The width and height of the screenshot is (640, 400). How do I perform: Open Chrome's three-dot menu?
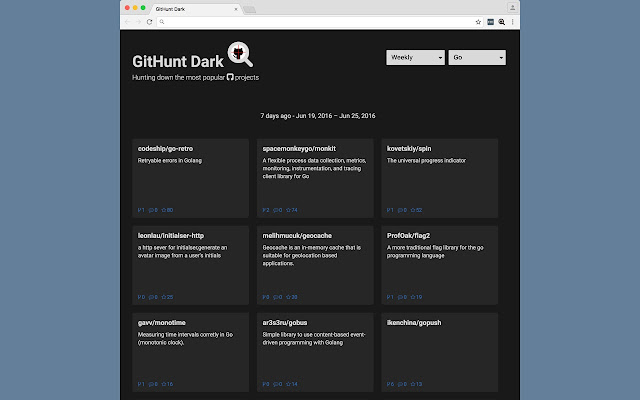513,22
